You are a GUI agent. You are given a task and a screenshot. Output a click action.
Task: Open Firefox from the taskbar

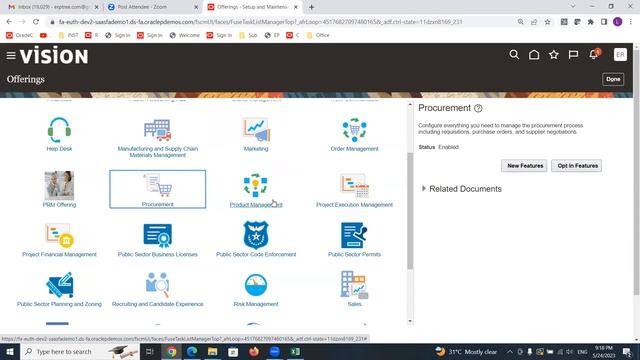254,352
